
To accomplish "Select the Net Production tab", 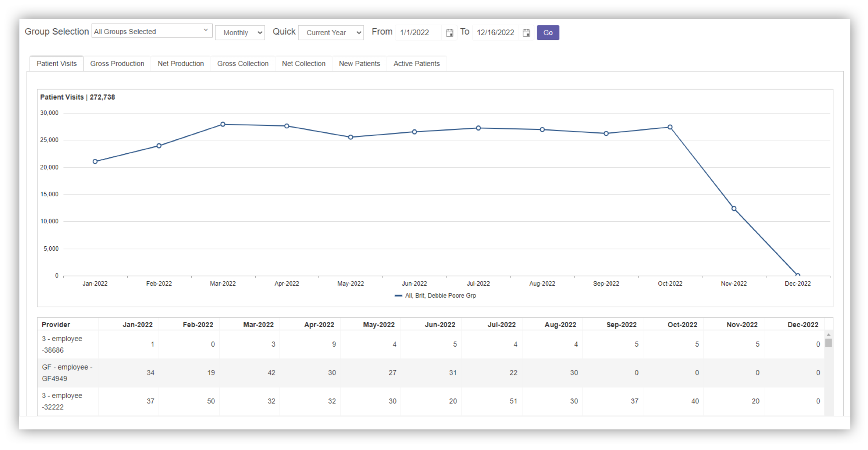I will [x=181, y=64].
